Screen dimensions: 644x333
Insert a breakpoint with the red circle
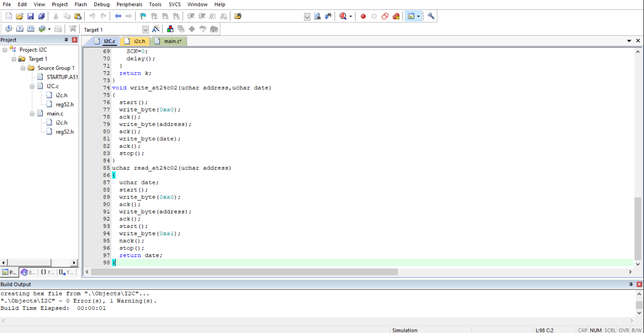(363, 16)
